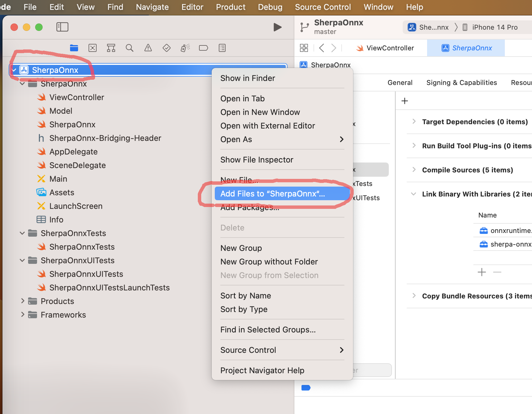This screenshot has width=532, height=414.
Task: Add a new build phase plus button
Action: pyautogui.click(x=405, y=101)
